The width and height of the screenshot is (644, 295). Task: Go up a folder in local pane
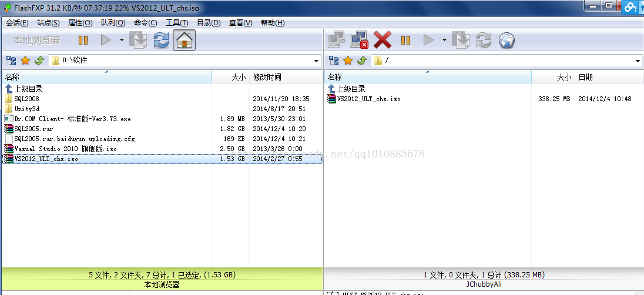(39, 61)
